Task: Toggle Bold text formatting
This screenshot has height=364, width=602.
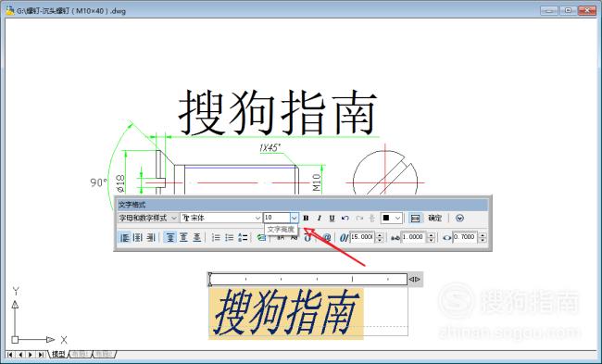Action: (306, 218)
